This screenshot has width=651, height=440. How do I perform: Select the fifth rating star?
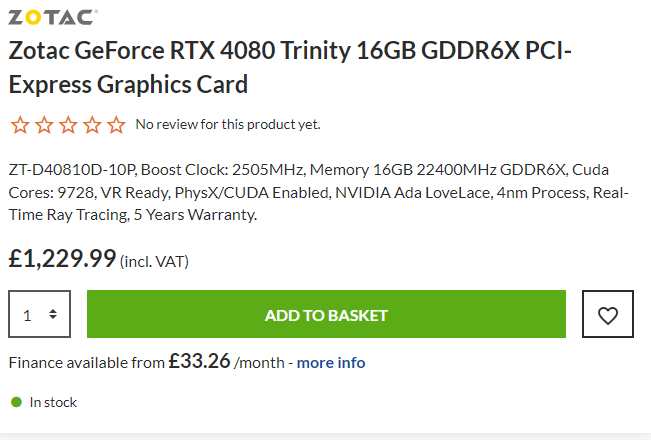[116, 125]
